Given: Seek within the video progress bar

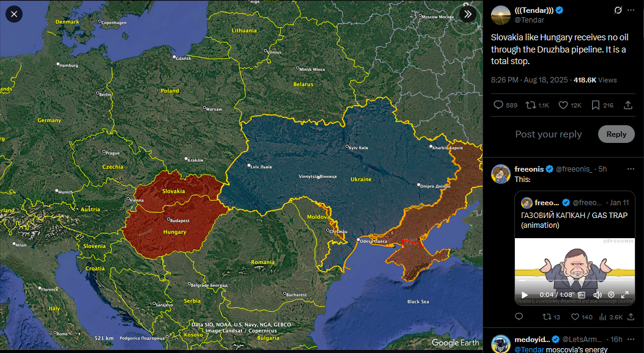Looking at the screenshot, I should [575, 281].
